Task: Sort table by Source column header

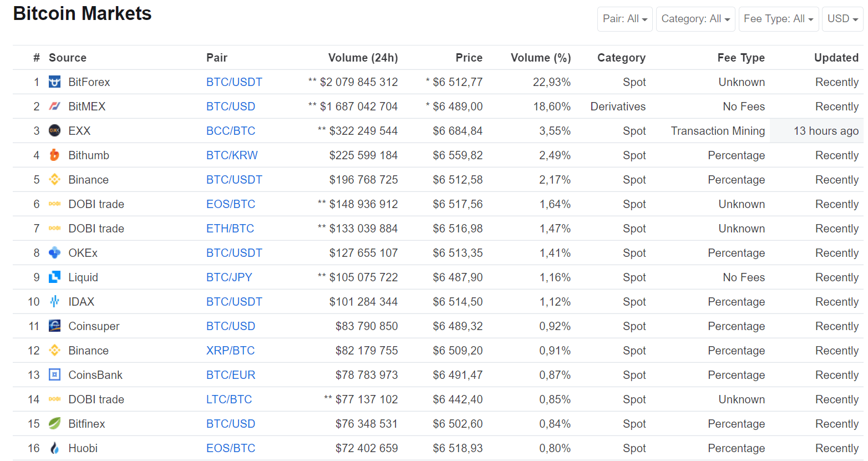Action: pos(68,58)
